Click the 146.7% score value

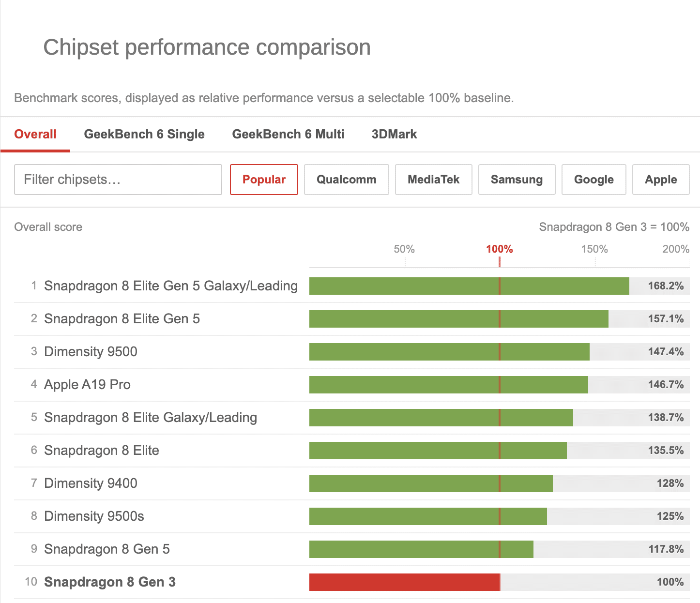tap(666, 385)
